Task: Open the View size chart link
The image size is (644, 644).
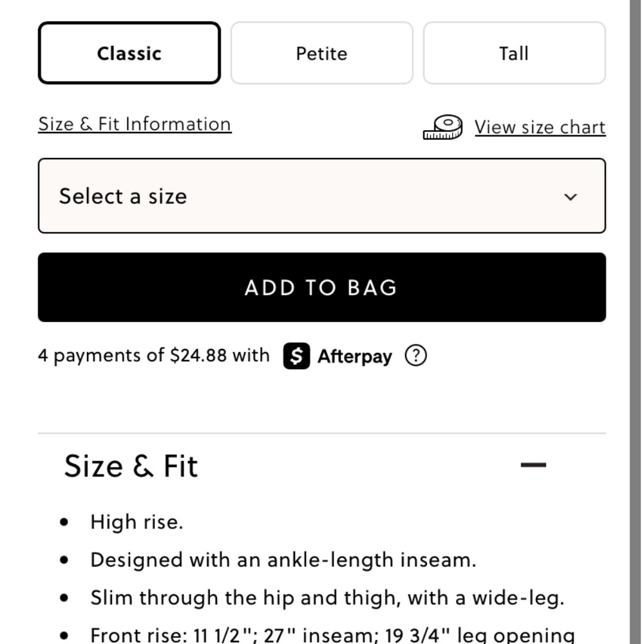Action: (540, 128)
